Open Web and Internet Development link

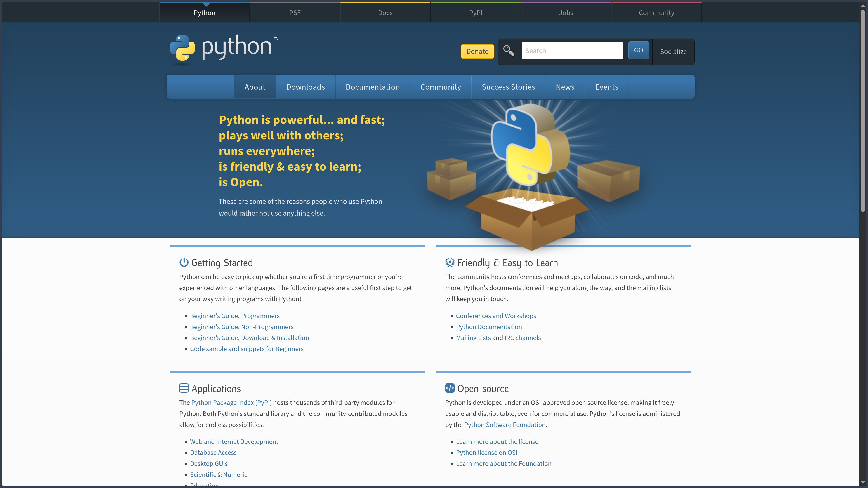coord(234,441)
